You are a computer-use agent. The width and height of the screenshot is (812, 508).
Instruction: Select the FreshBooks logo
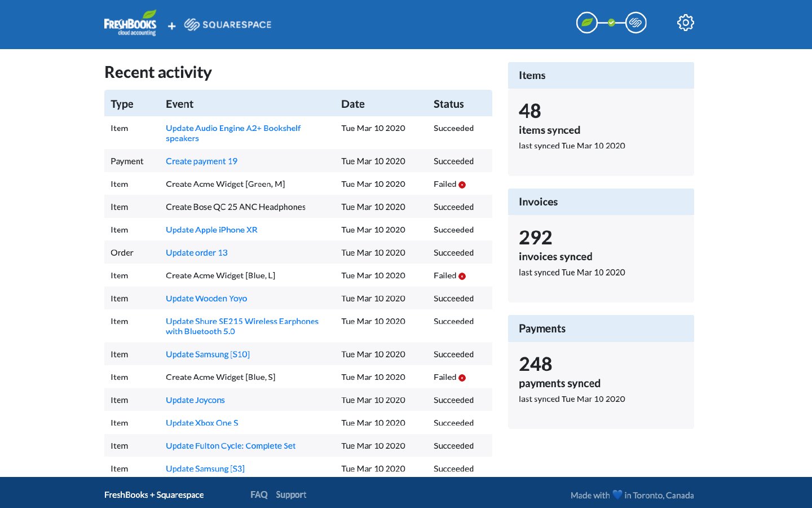[130, 23]
